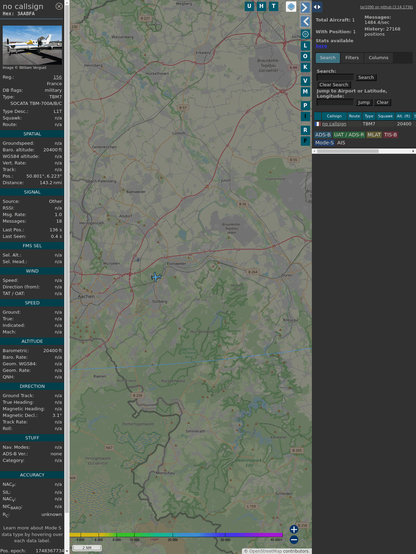Open the stats available 'here' link
This screenshot has width=416, height=554.
[321, 46]
